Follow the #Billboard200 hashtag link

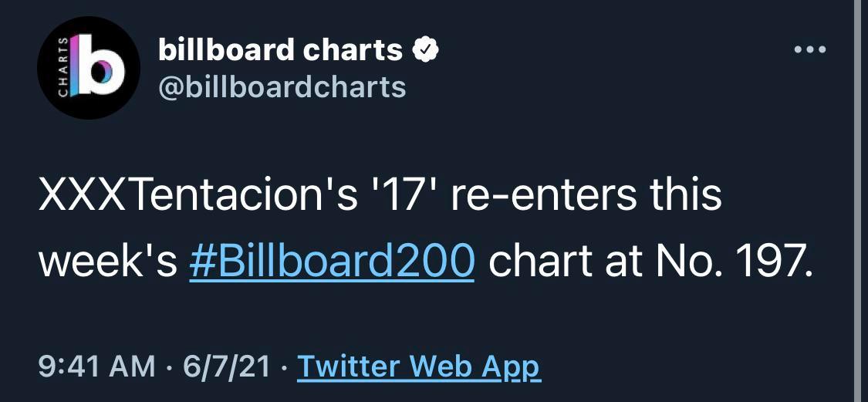tap(332, 262)
